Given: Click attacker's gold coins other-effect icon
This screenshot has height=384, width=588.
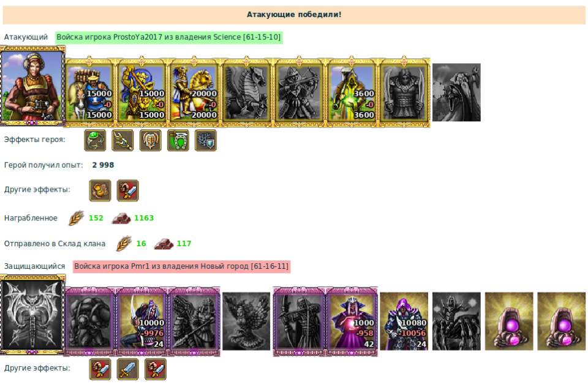Looking at the screenshot, I should pyautogui.click(x=100, y=190).
